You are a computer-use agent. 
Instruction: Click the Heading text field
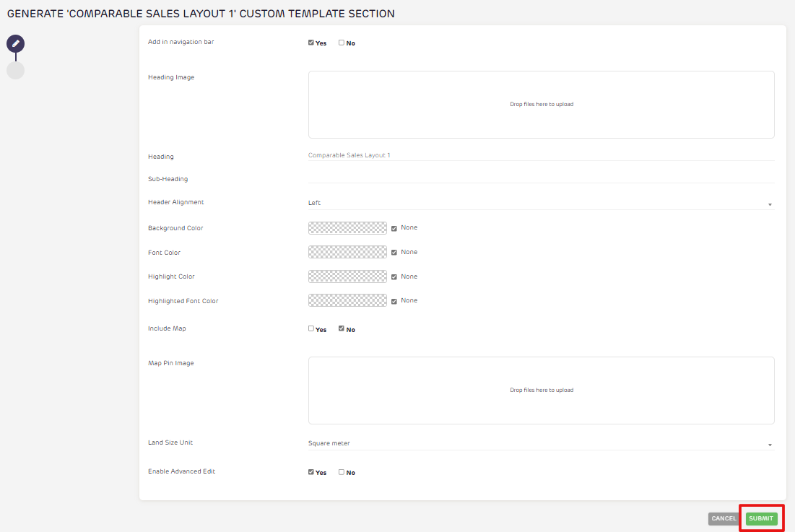click(540, 155)
